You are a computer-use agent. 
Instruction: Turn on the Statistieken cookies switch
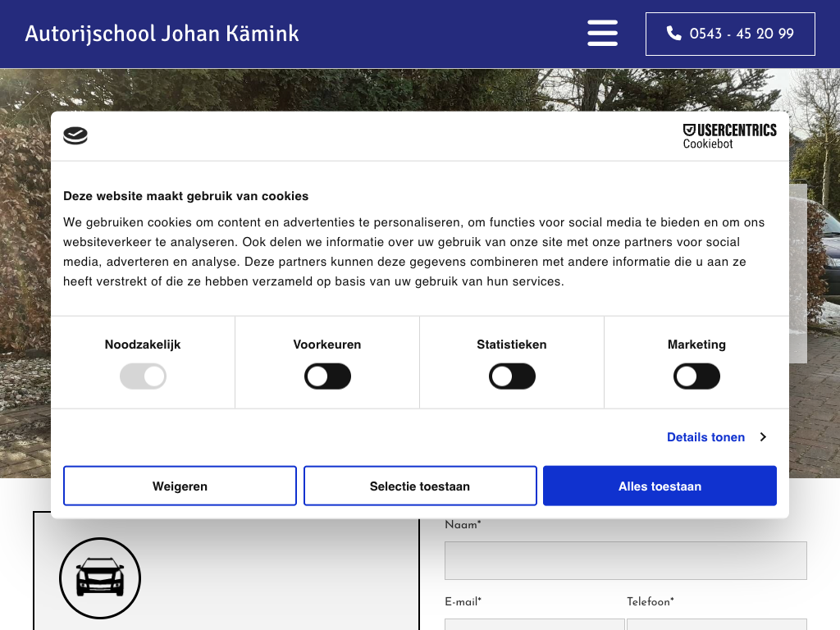[x=512, y=377]
